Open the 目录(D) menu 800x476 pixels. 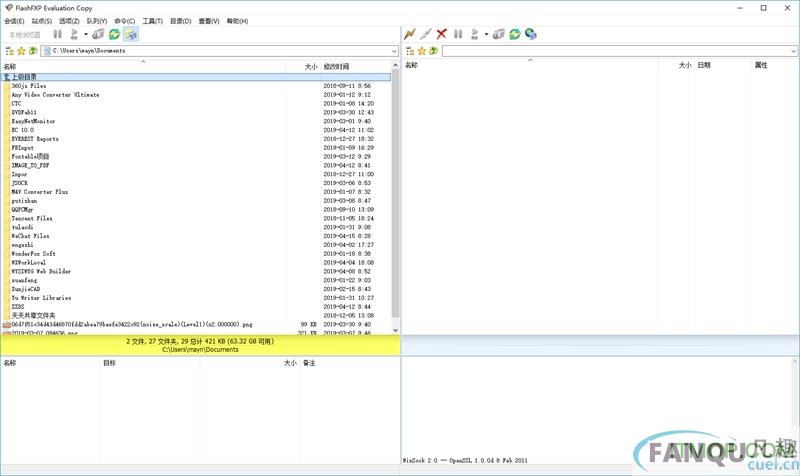pos(181,21)
